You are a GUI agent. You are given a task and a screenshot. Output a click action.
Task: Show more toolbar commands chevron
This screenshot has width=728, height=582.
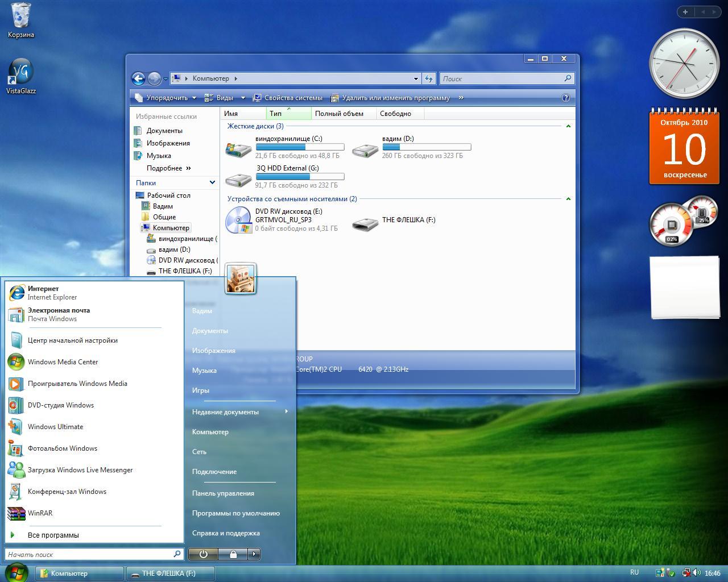click(x=461, y=98)
